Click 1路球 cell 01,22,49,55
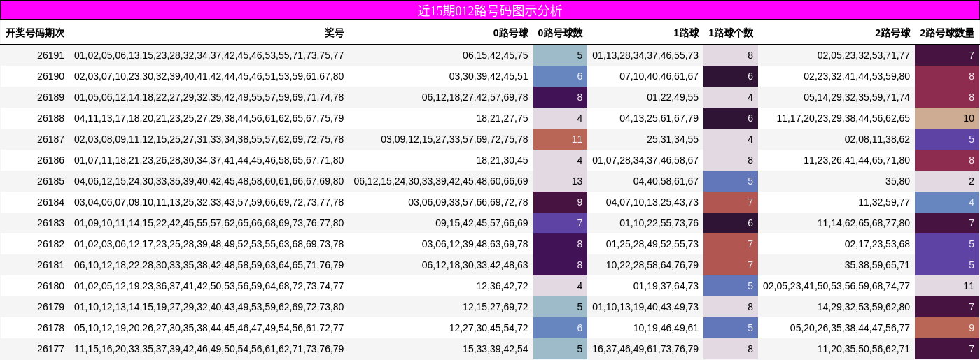The width and height of the screenshot is (980, 360). point(673,97)
